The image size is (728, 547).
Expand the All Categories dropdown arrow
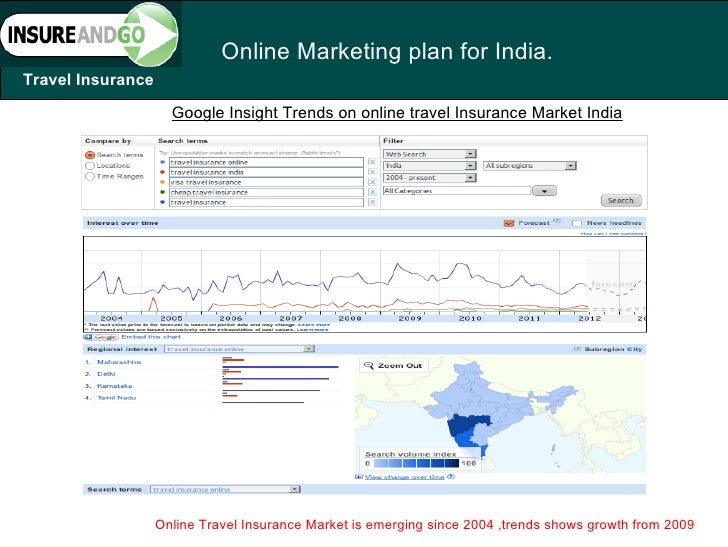[x=544, y=191]
